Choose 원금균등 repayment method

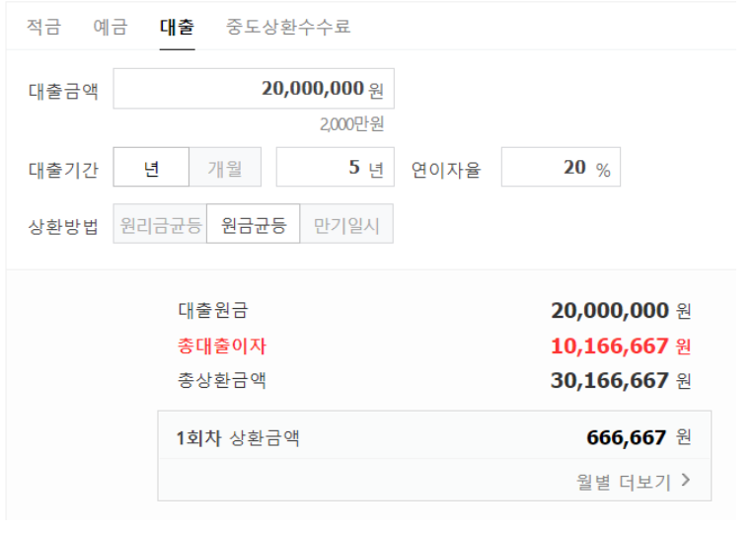(x=253, y=224)
